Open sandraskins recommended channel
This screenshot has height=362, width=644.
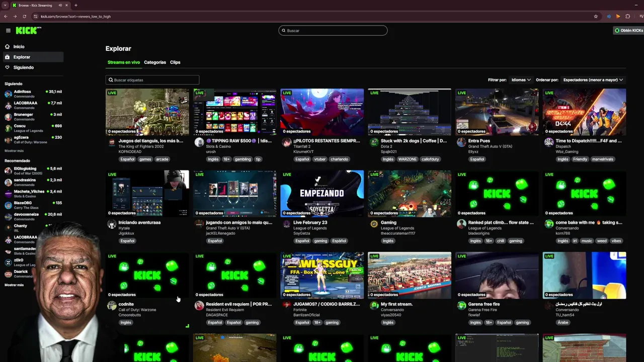click(x=33, y=182)
